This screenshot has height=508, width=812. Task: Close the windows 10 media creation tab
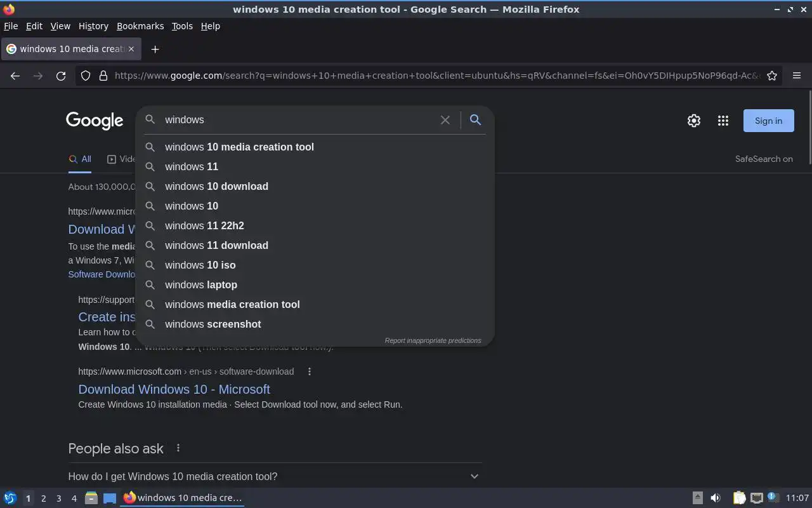131,49
